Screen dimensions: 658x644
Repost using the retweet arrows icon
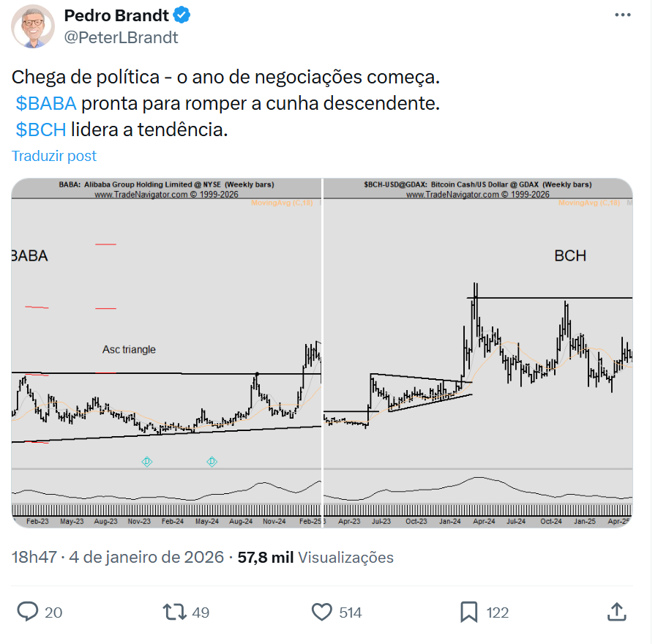(x=176, y=612)
